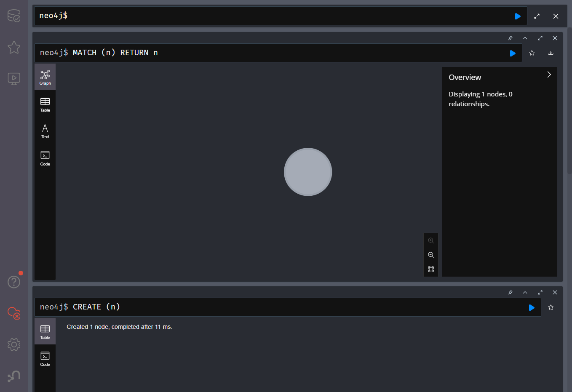Run the query in the editor prompt
This screenshot has height=392, width=572.
pos(517,16)
